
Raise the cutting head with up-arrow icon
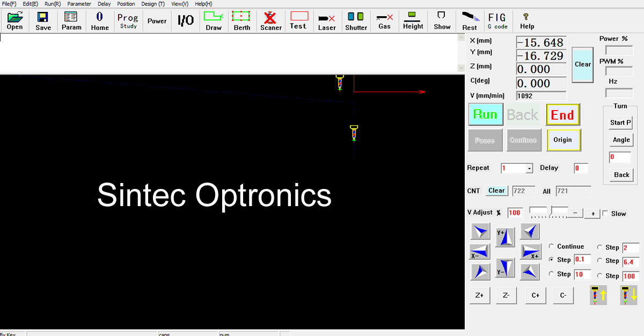click(x=598, y=295)
